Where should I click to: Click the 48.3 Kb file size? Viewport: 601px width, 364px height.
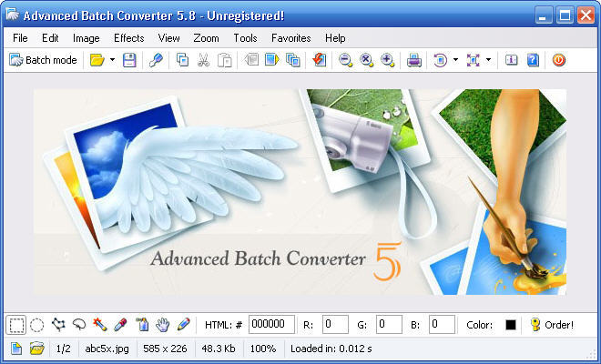[219, 349]
